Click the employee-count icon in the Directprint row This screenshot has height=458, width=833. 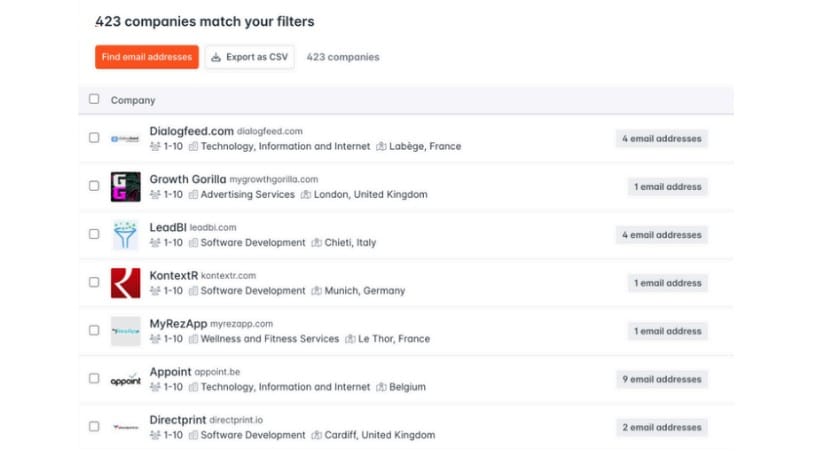(x=155, y=435)
